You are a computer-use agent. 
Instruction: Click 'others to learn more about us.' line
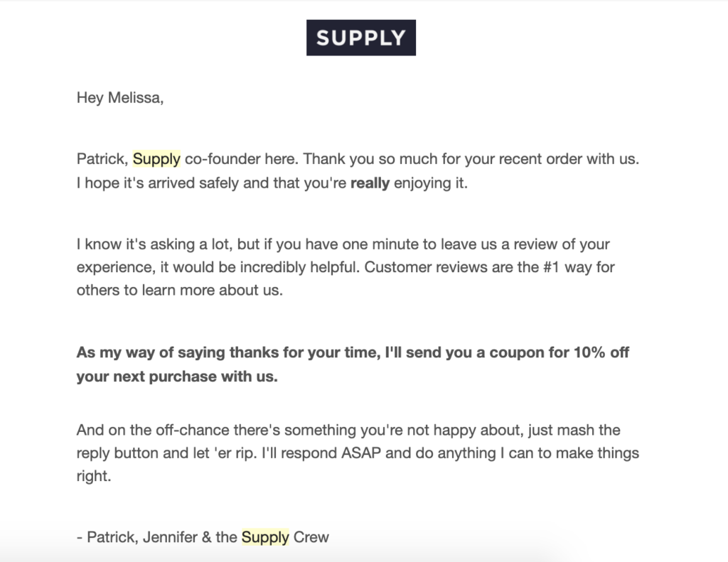pyautogui.click(x=180, y=290)
